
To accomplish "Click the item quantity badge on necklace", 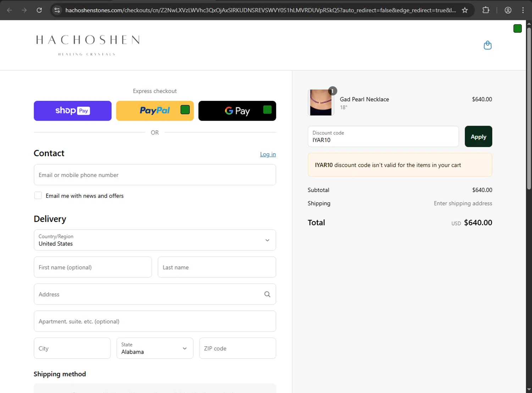I will pyautogui.click(x=332, y=91).
